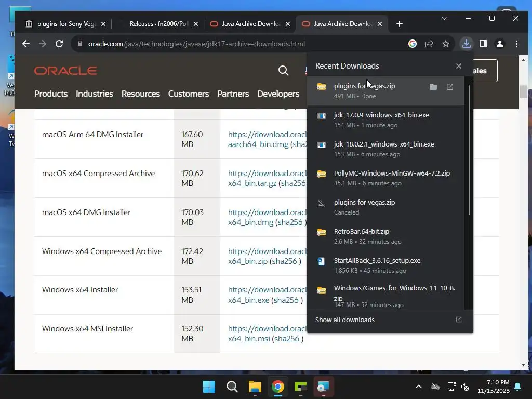Click the page vertical scrollbar thumb

(x=523, y=91)
